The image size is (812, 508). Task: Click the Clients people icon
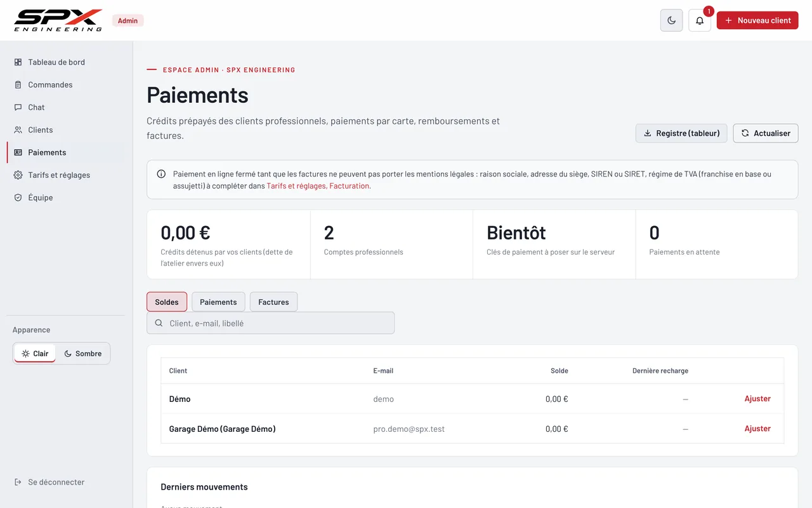(18, 130)
